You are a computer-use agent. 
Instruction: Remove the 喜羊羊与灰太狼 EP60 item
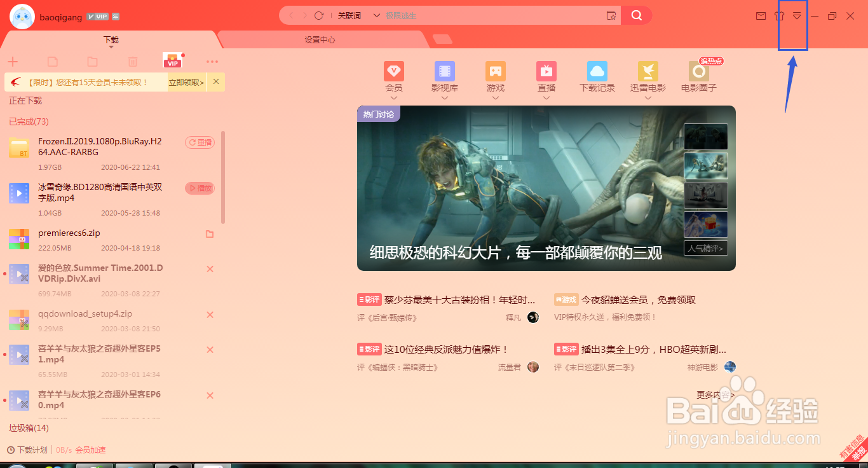pos(210,396)
